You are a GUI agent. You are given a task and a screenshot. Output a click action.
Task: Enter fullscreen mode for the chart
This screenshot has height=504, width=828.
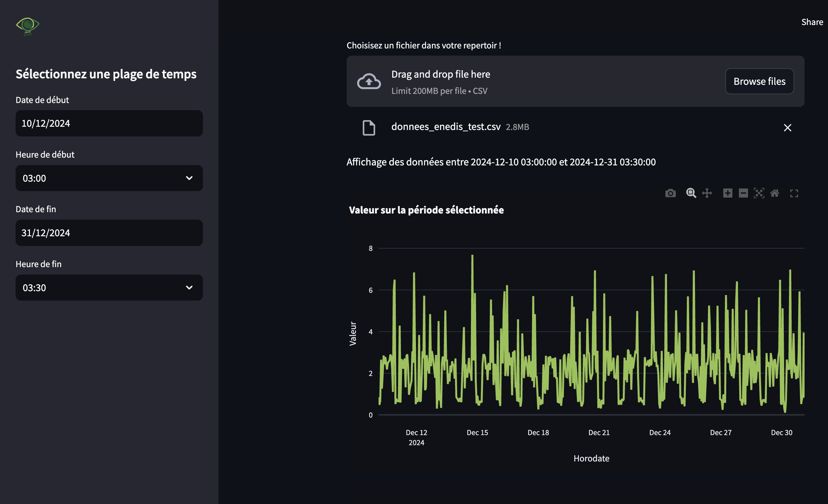click(794, 193)
